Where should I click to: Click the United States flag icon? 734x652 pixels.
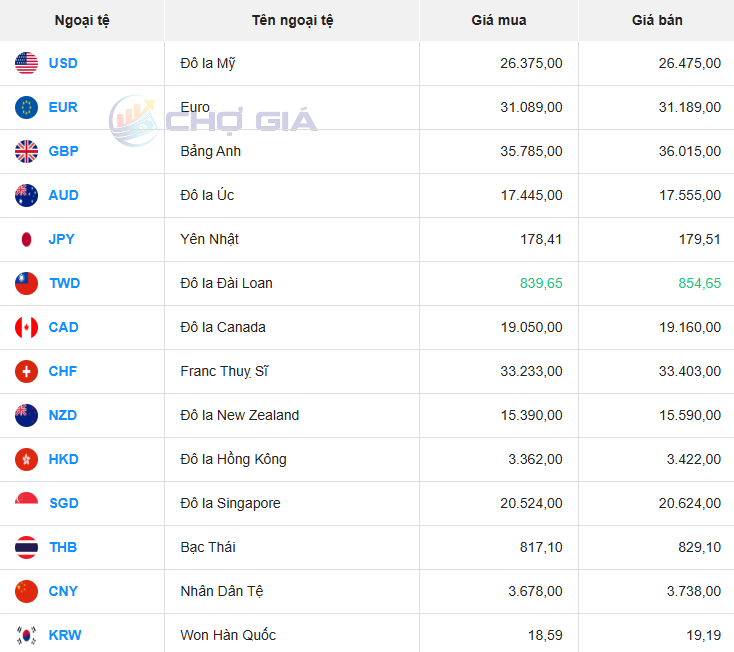(27, 63)
